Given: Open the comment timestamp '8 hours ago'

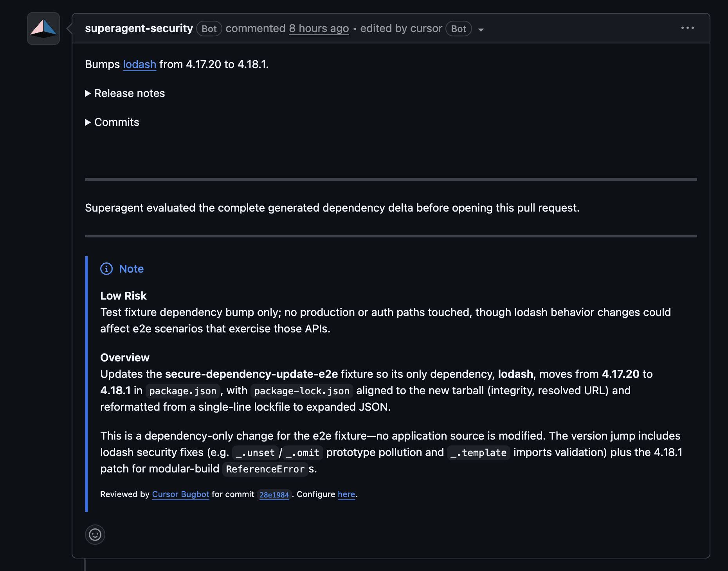Looking at the screenshot, I should (319, 29).
